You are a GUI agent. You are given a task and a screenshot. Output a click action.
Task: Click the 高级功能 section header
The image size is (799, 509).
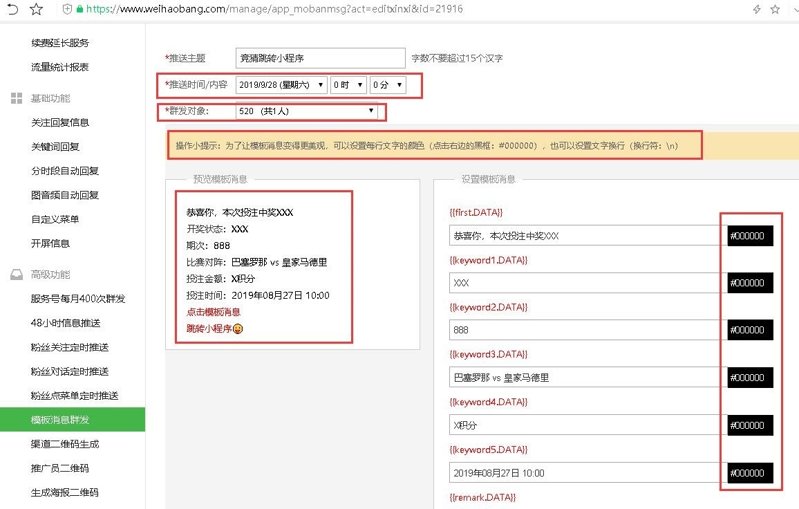tap(50, 275)
